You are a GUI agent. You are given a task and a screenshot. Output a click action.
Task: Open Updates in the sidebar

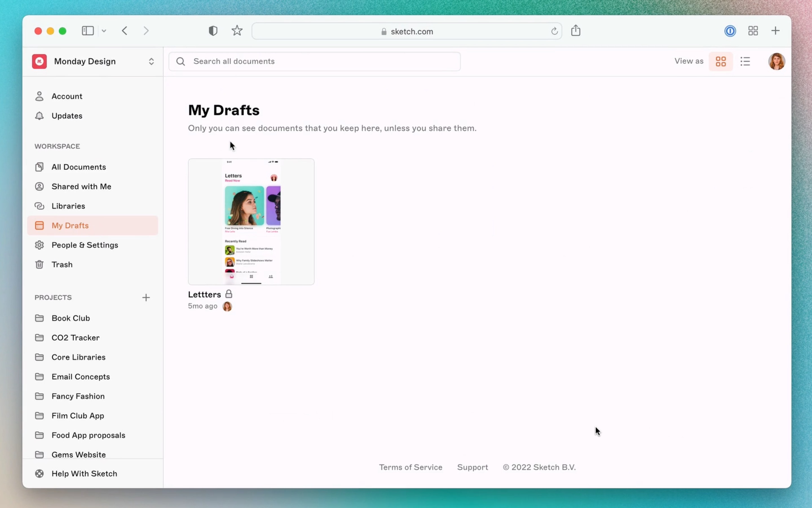click(92, 116)
